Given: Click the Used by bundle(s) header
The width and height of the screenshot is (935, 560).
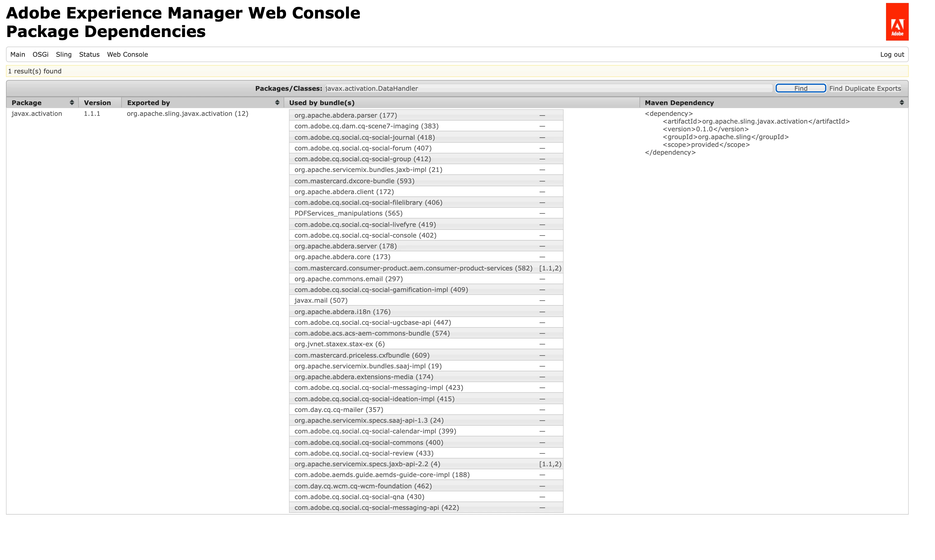Looking at the screenshot, I should (x=322, y=103).
